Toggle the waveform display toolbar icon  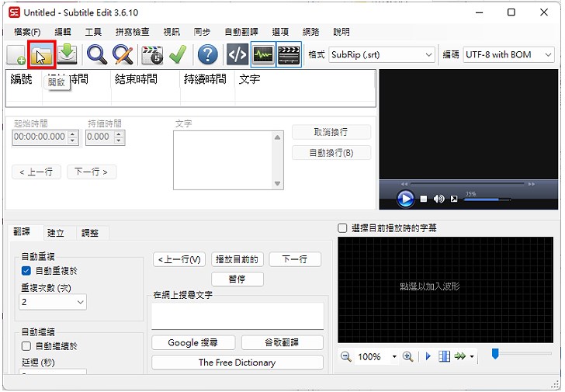tap(263, 54)
